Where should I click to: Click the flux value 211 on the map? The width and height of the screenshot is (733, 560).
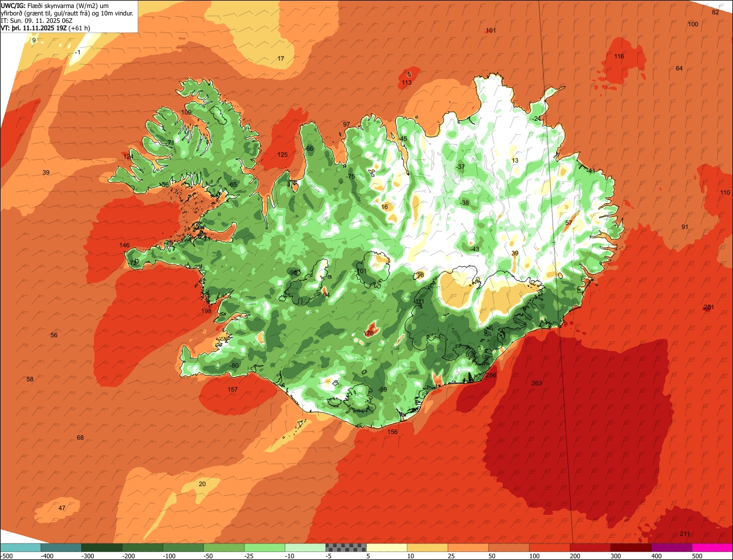click(685, 534)
